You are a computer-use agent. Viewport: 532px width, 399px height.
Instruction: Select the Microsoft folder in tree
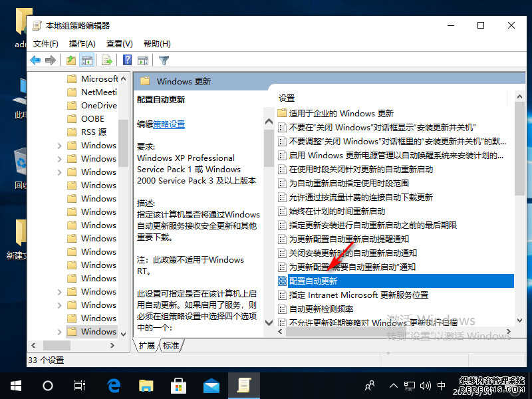coord(92,79)
